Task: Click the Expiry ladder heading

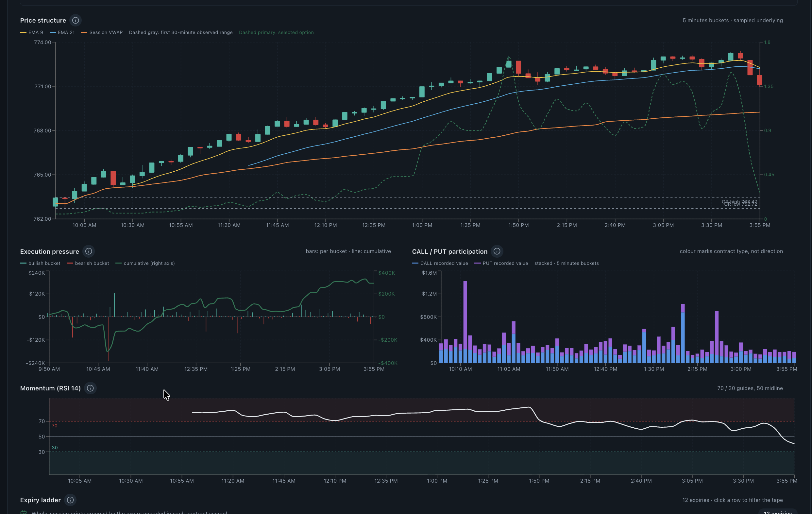Action: coord(41,500)
